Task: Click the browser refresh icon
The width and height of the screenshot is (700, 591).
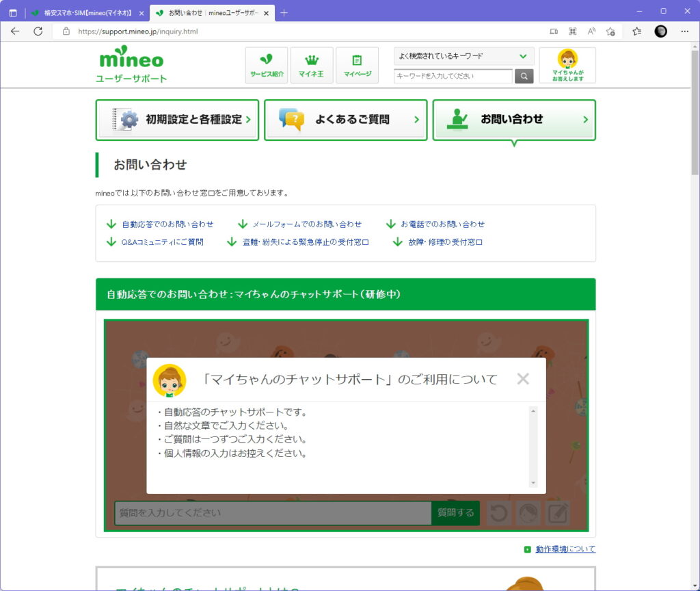Action: (38, 31)
